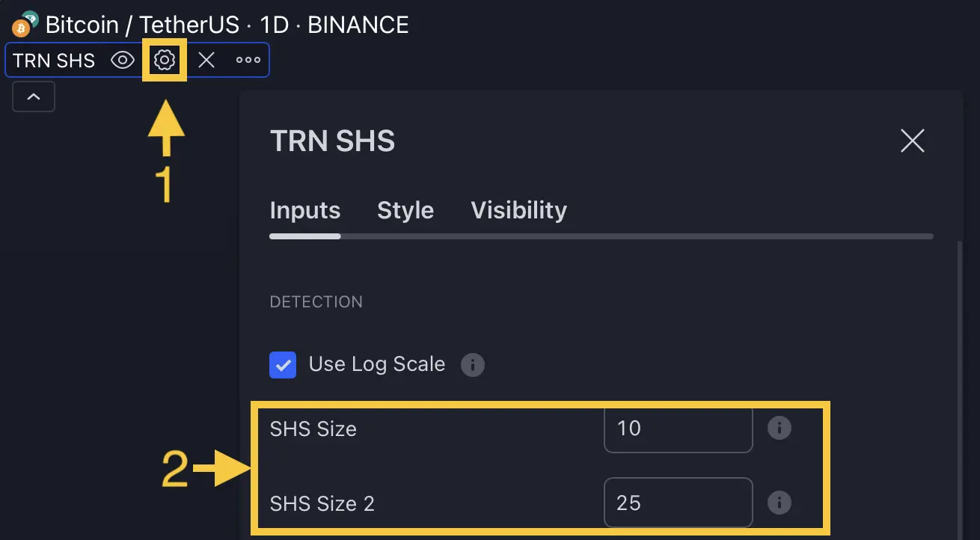Uncheck the Use Log Scale checkbox
The width and height of the screenshot is (980, 540).
(x=283, y=365)
